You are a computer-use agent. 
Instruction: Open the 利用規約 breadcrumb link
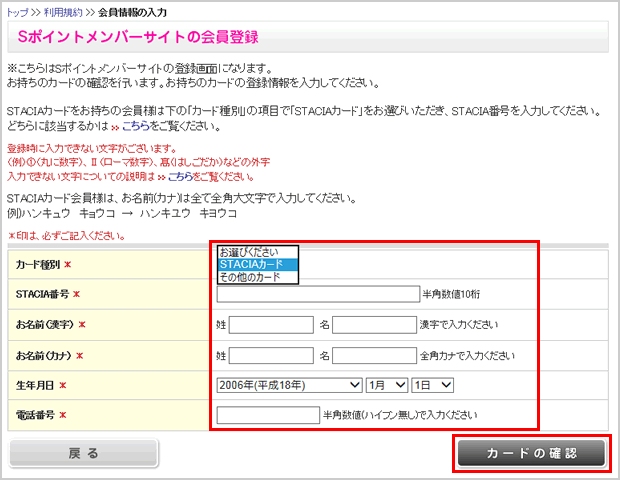point(63,12)
